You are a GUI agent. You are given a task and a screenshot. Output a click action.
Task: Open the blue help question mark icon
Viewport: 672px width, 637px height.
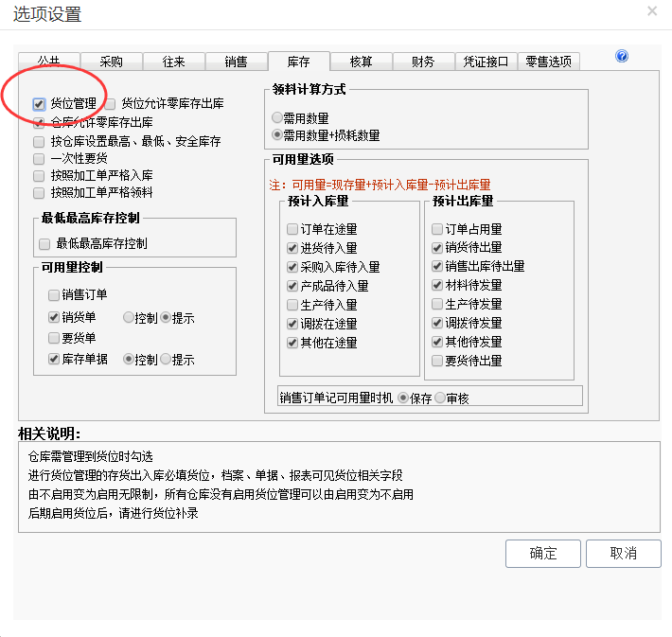tap(622, 56)
